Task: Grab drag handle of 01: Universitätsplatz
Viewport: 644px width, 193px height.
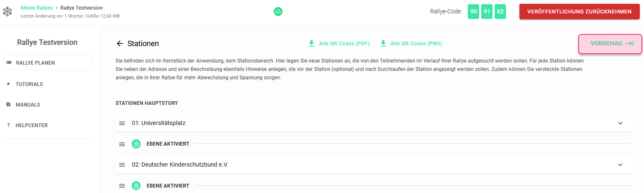Action: [x=122, y=123]
